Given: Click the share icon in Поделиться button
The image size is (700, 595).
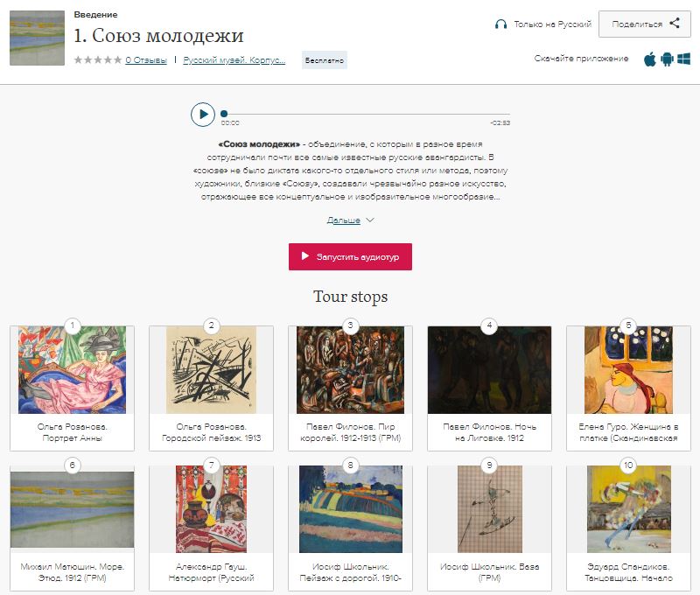Looking at the screenshot, I should pyautogui.click(x=675, y=24).
